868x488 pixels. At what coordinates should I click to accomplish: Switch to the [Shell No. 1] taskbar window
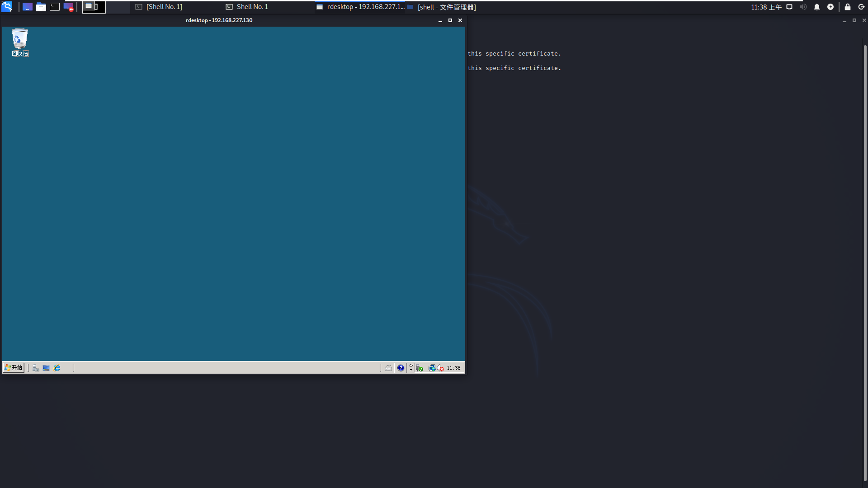pyautogui.click(x=159, y=7)
